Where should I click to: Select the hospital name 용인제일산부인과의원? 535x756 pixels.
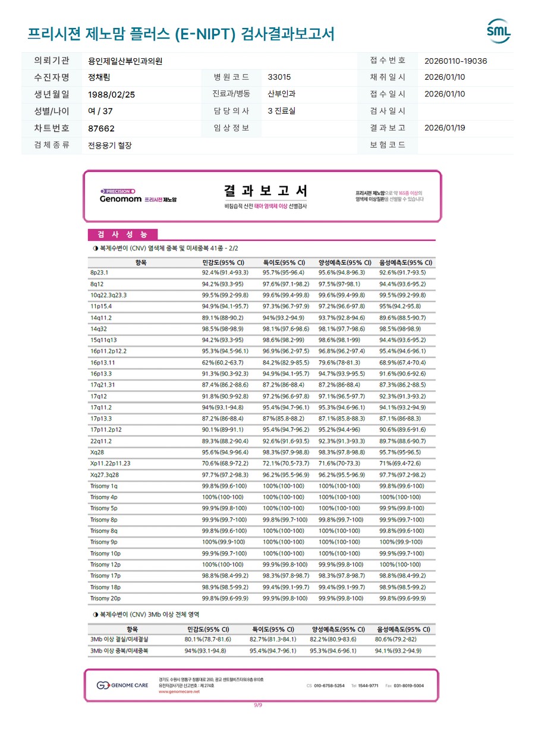(125, 61)
